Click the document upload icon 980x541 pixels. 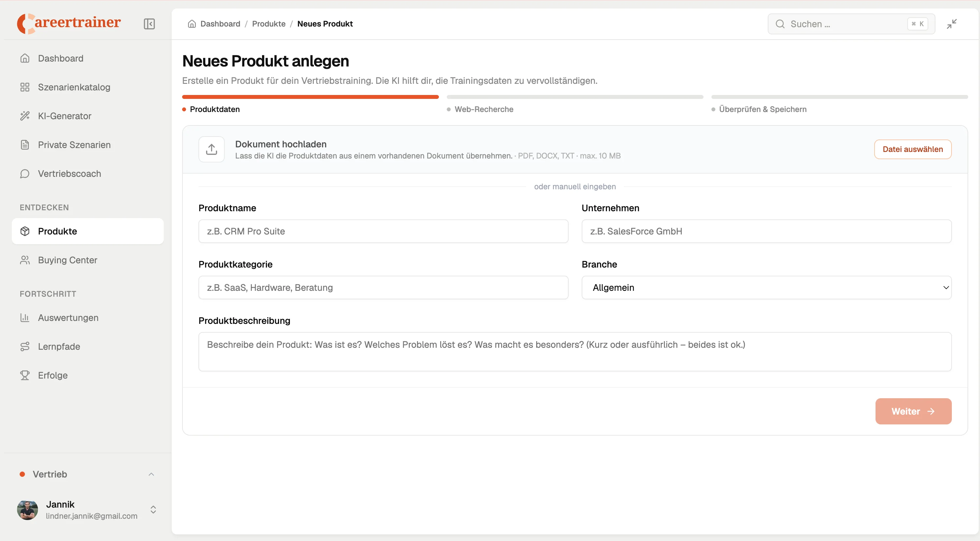[212, 149]
